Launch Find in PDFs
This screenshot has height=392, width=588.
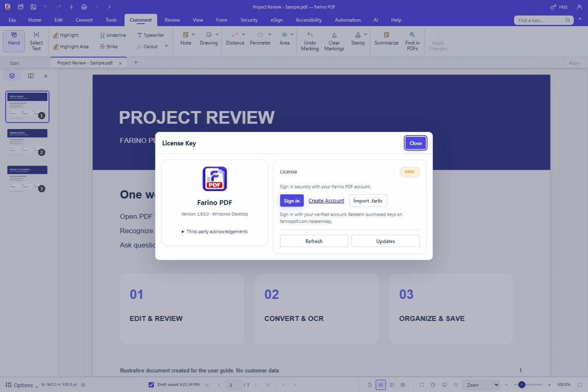[412, 41]
